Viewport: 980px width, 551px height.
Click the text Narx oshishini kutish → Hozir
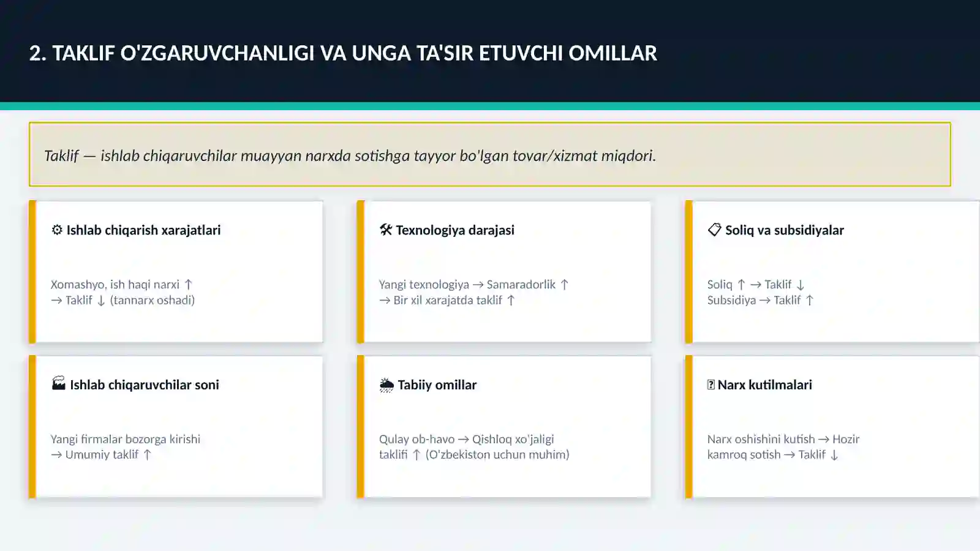(783, 439)
